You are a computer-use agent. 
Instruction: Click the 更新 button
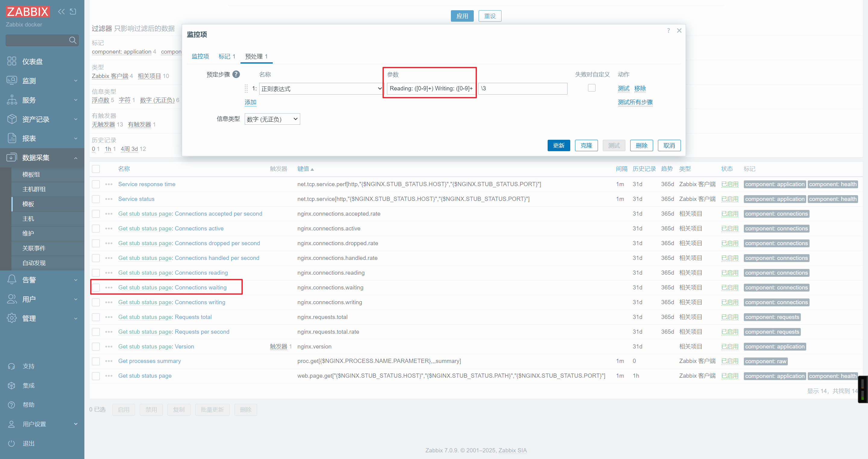pyautogui.click(x=559, y=145)
